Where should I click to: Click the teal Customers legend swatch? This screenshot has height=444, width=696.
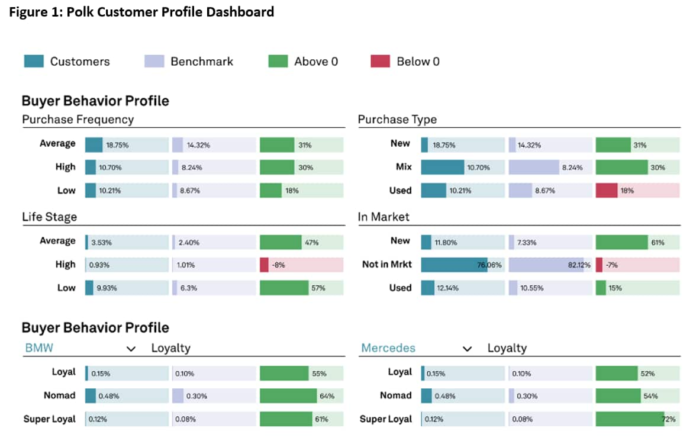(x=37, y=62)
